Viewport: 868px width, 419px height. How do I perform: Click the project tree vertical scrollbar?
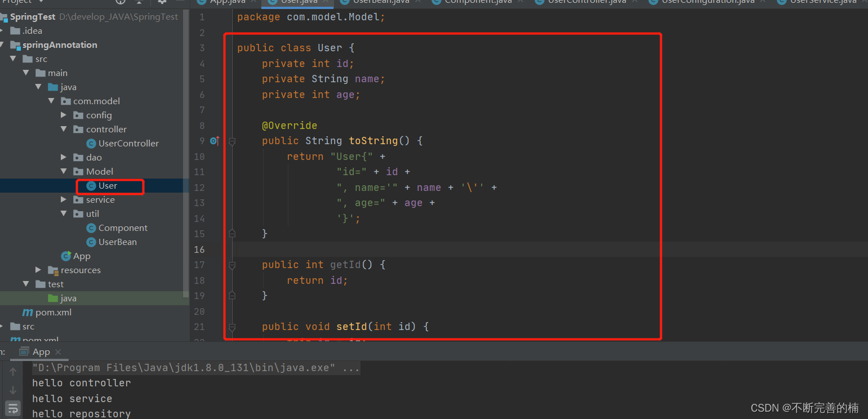tap(187, 152)
